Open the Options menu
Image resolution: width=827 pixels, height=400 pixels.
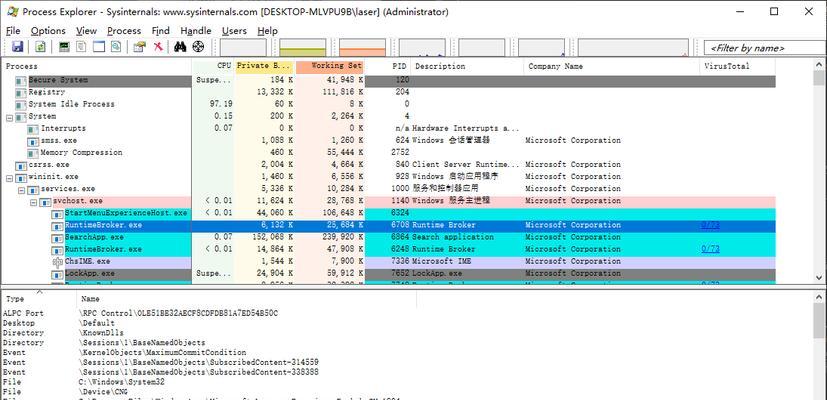coord(48,31)
